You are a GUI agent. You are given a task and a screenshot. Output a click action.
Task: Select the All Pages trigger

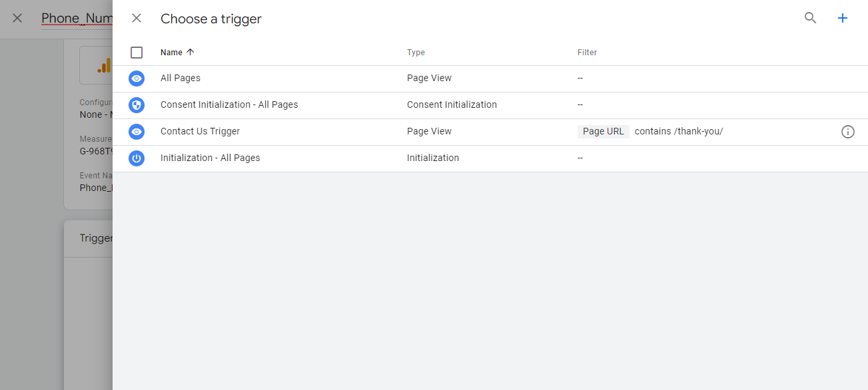coord(181,79)
